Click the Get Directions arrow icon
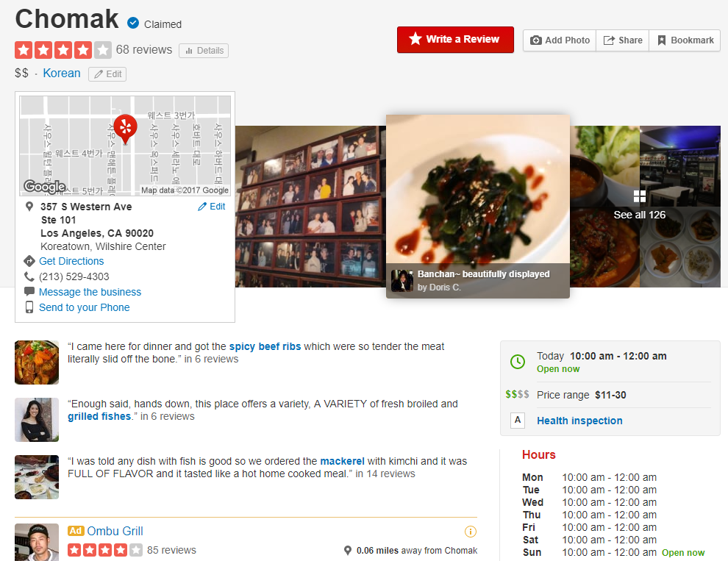This screenshot has width=728, height=561. pyautogui.click(x=29, y=261)
